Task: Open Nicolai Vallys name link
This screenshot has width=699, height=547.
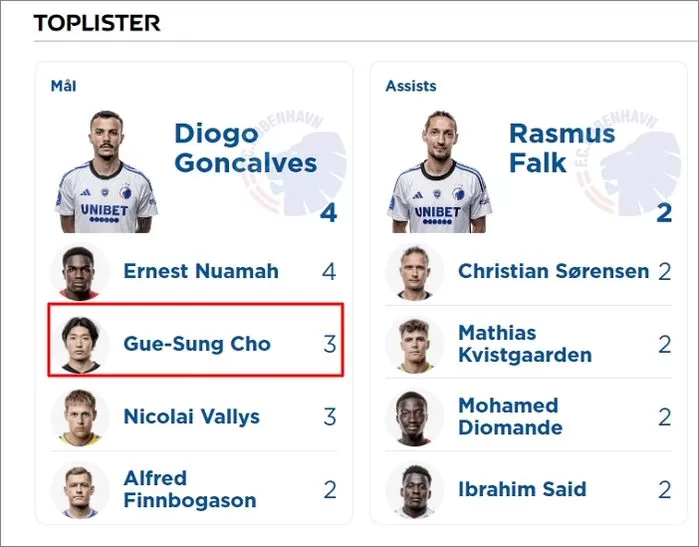Action: point(192,417)
